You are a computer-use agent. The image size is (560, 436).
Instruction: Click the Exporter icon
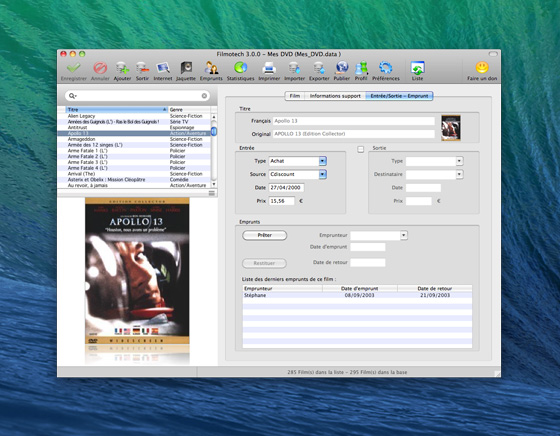(319, 67)
